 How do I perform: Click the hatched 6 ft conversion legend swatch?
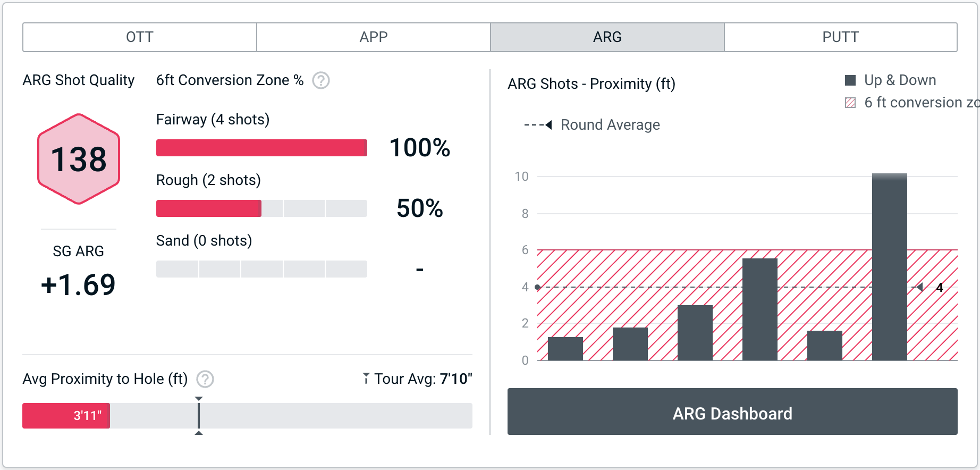coord(850,103)
